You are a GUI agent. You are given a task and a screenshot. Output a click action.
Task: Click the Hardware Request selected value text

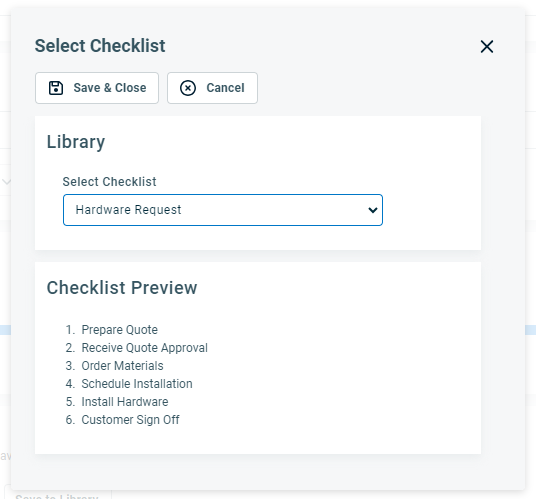[128, 210]
